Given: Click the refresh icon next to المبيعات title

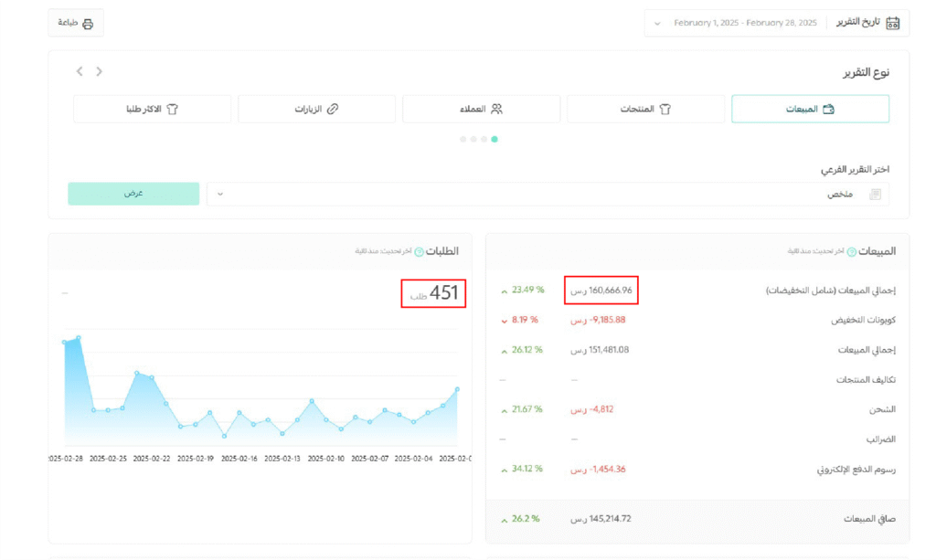Looking at the screenshot, I should tap(852, 251).
